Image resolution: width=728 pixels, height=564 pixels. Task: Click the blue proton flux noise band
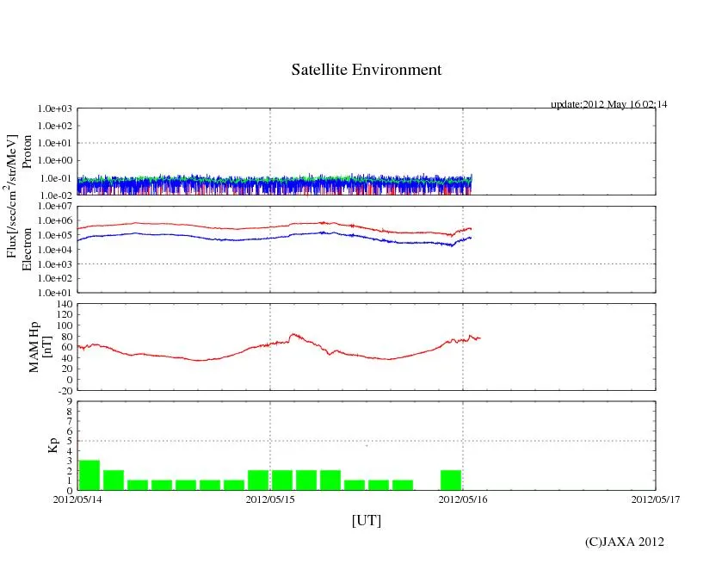tap(274, 186)
